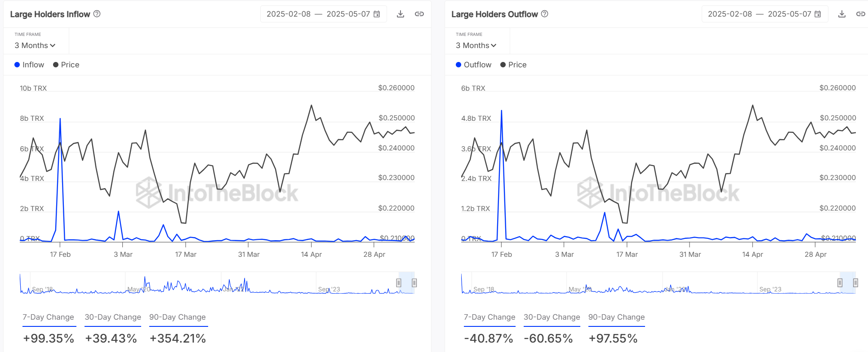This screenshot has height=352, width=868.
Task: Select the Outflow 90-Day Change tab
Action: pos(616,317)
